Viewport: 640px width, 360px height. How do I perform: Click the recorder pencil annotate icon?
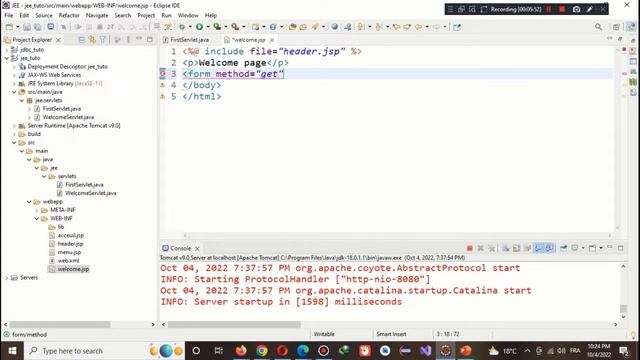[x=590, y=9]
